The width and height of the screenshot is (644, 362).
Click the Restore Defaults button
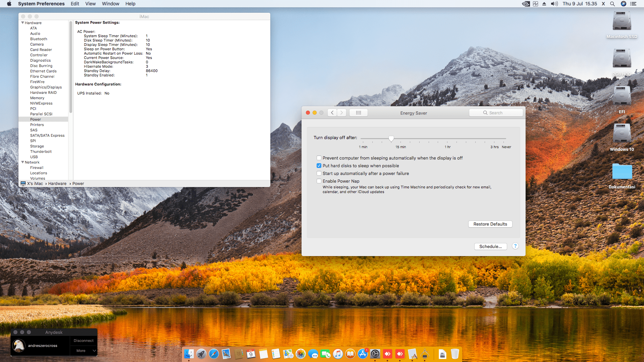(x=490, y=224)
